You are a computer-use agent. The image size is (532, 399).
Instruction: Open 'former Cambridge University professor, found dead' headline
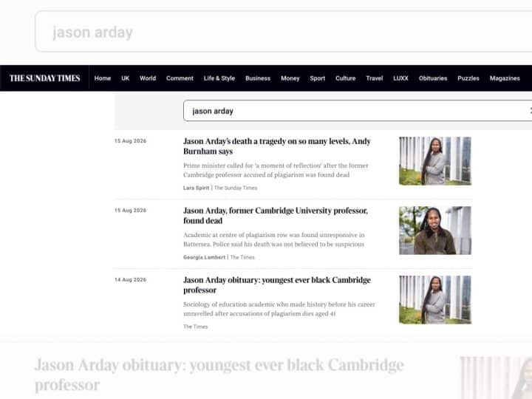275,216
